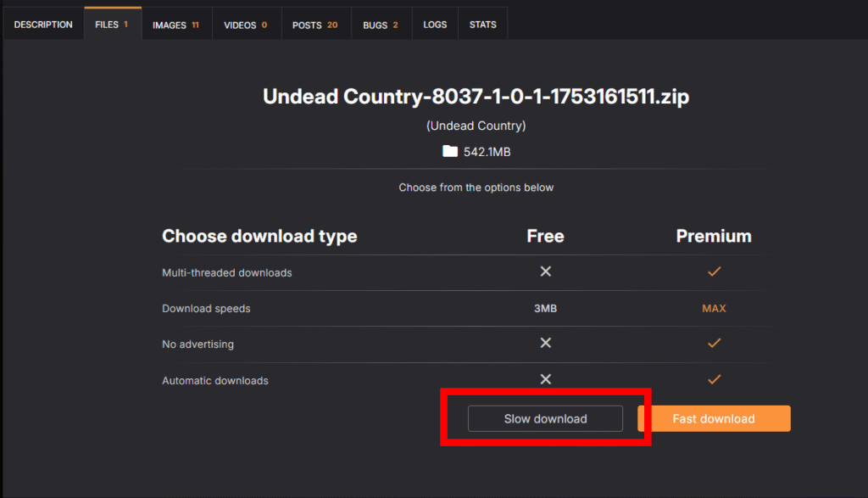Screen dimensions: 868x498
Task: Click the 'Download speeds' row label
Action: point(206,309)
